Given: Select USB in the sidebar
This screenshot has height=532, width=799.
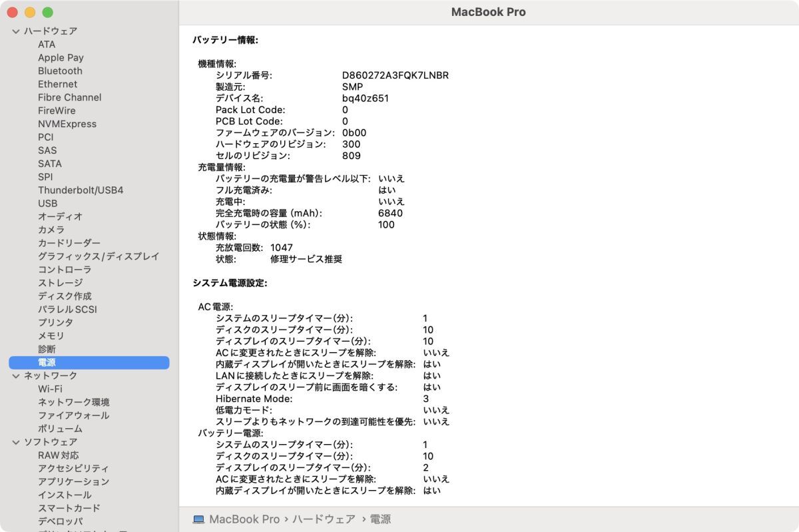Looking at the screenshot, I should pos(48,204).
